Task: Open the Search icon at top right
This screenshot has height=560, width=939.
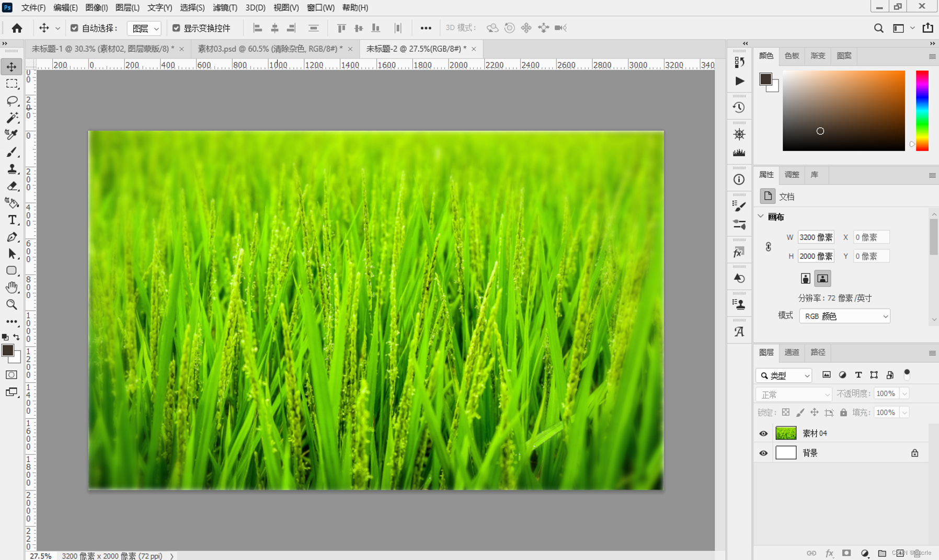Action: coord(878,28)
